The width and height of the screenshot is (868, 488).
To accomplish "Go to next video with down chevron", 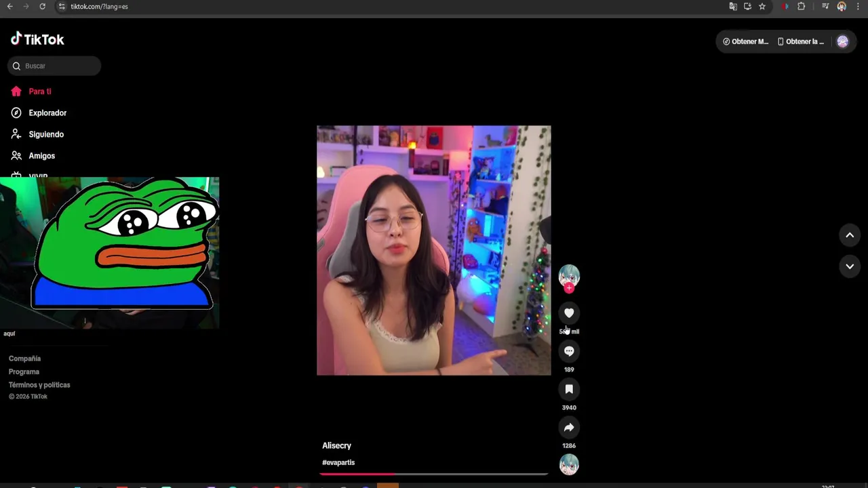I will click(x=850, y=266).
